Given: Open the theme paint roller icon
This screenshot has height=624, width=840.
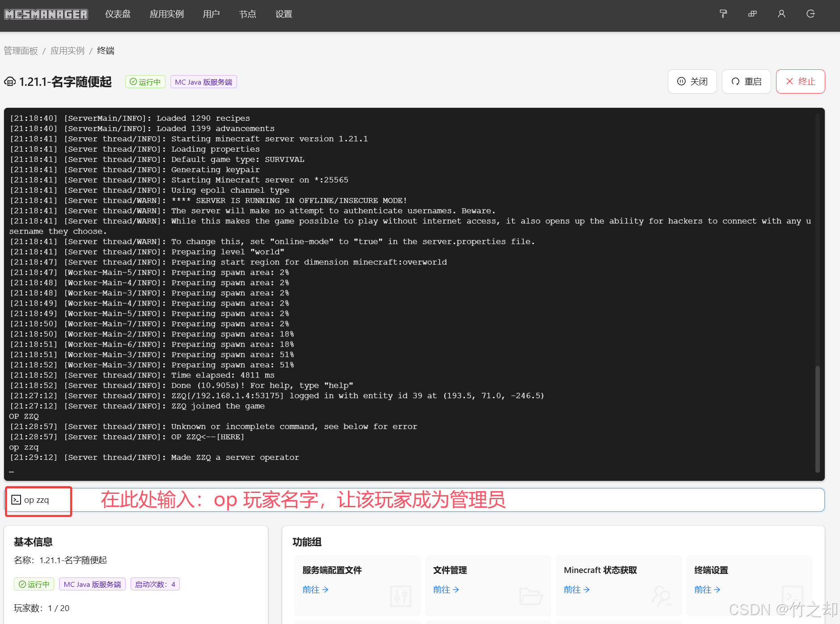Looking at the screenshot, I should (x=723, y=14).
